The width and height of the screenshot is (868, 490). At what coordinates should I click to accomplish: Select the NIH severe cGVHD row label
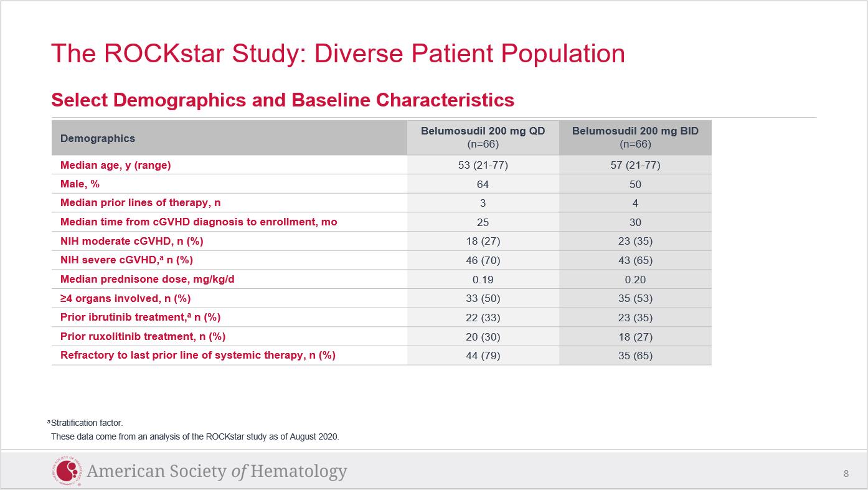pos(126,260)
